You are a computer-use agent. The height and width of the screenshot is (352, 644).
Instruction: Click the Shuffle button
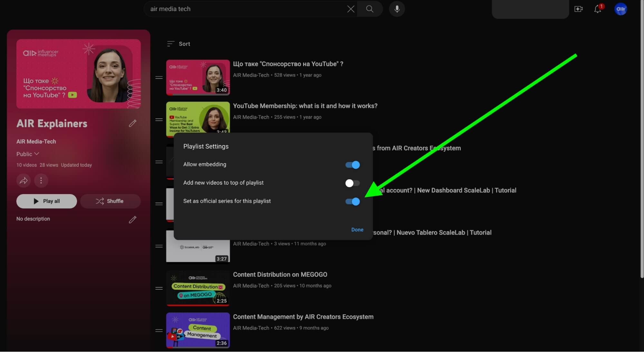point(110,201)
